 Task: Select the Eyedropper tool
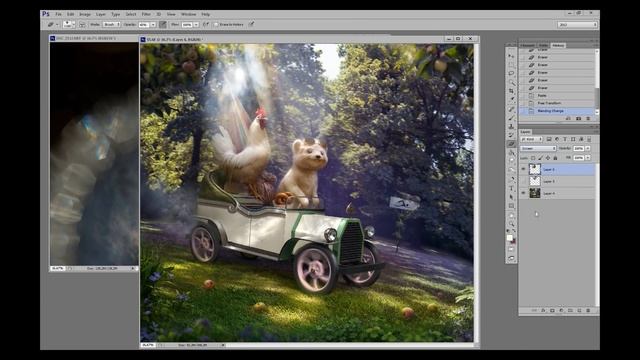point(511,100)
